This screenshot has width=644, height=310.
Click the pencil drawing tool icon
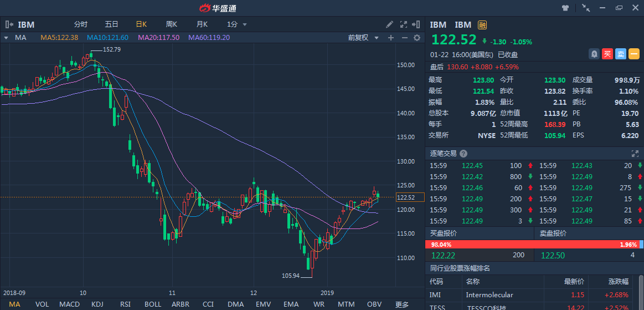coord(390,24)
